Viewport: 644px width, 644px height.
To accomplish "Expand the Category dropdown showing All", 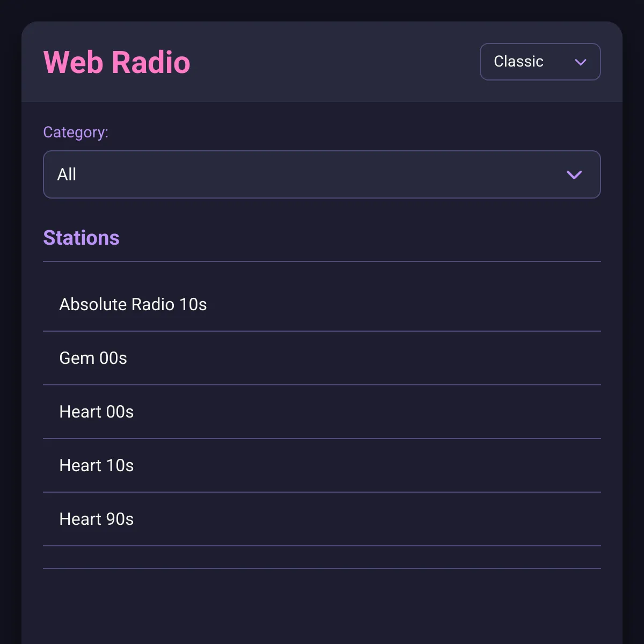I will click(x=322, y=174).
